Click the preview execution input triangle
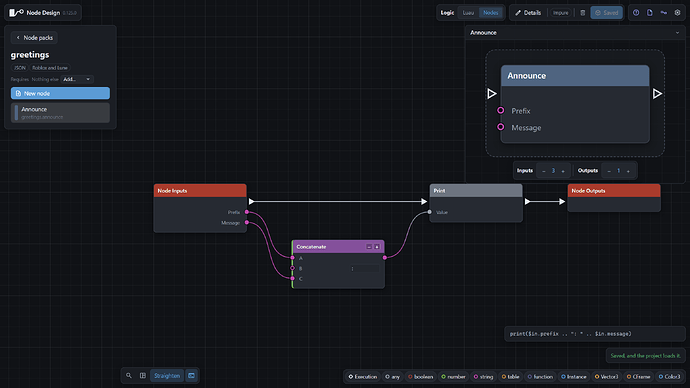690x388 pixels. (492, 93)
